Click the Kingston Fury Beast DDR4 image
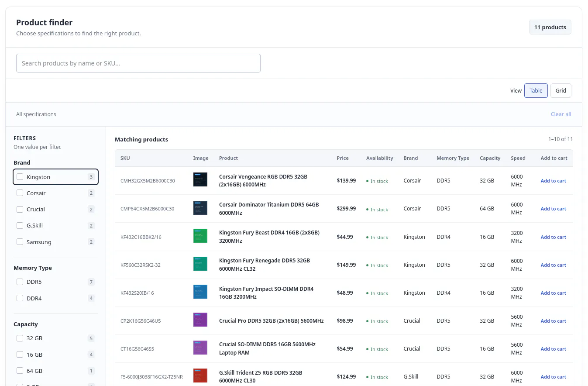Image resolution: width=588 pixels, height=386 pixels. (200, 236)
